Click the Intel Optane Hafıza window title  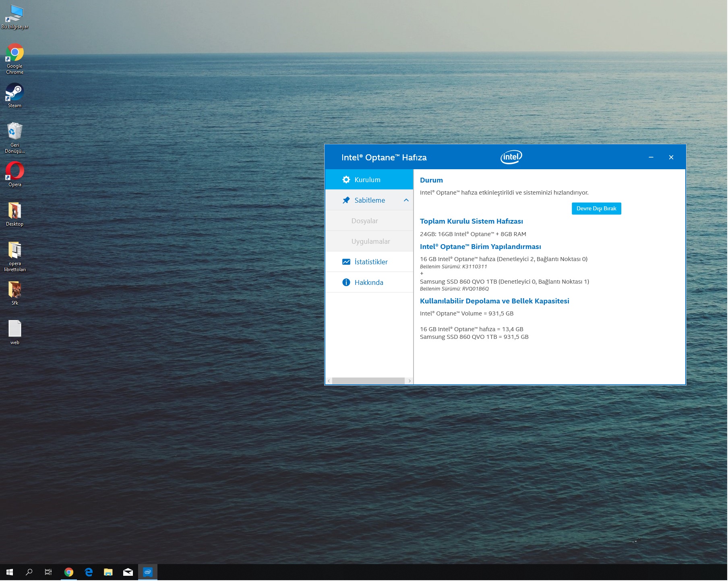(x=384, y=158)
